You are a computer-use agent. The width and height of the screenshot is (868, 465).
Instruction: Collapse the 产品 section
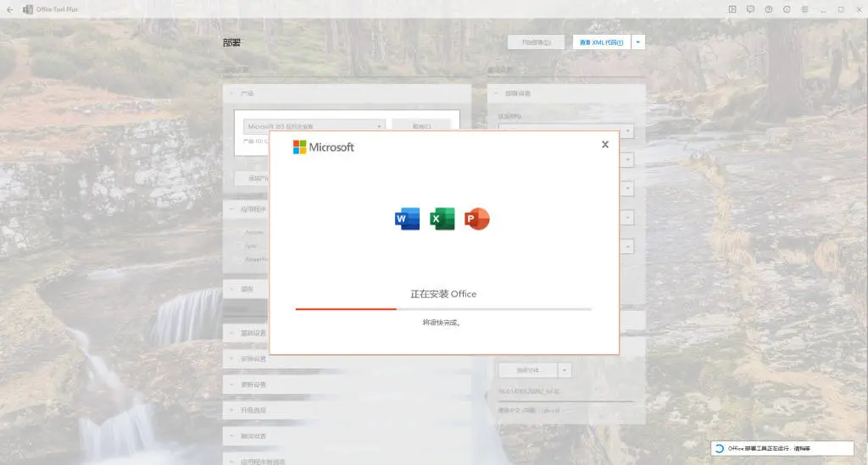point(347,93)
